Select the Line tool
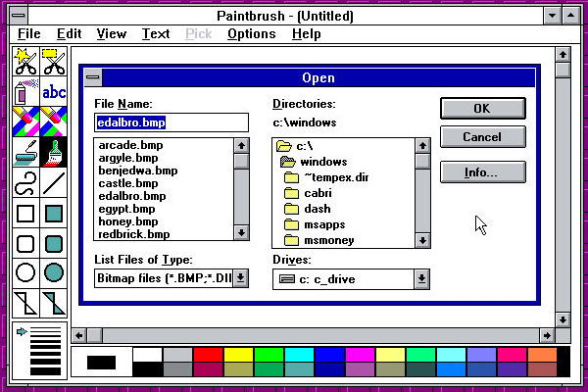Screen dimensions: 588x392 54,182
